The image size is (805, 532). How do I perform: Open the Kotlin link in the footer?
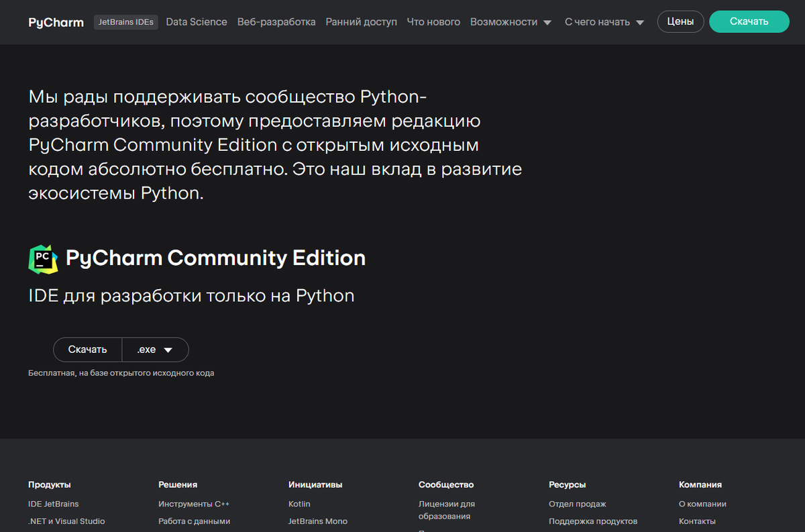[299, 504]
